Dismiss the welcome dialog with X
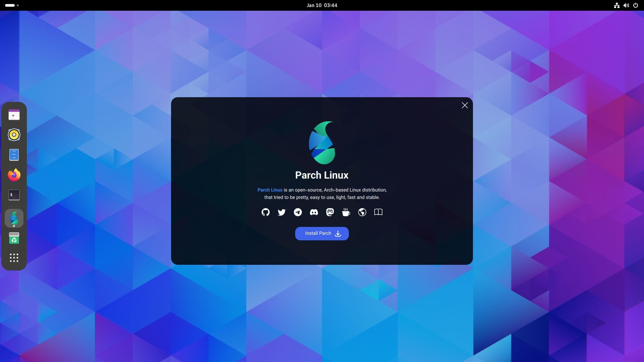 (x=465, y=105)
